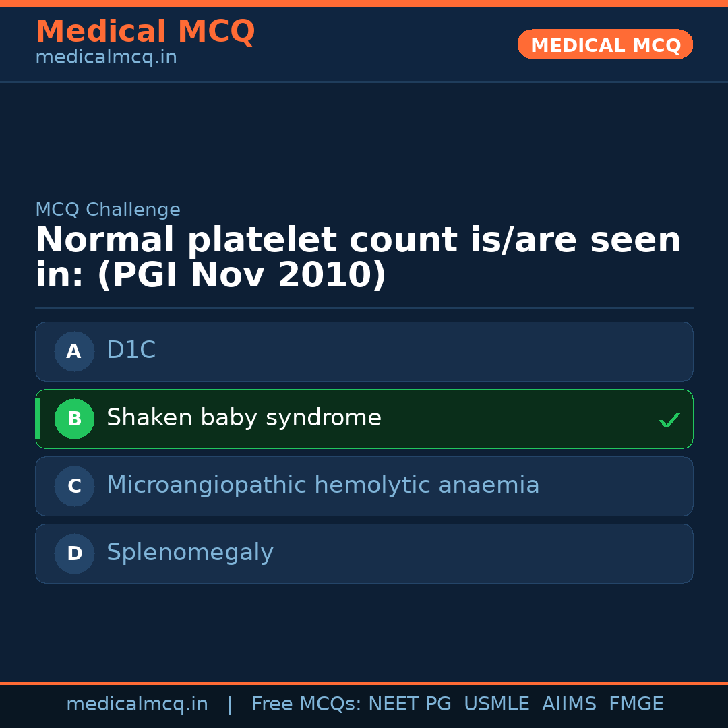
Task: Pick the Splenomegaly answer
Action: [190, 553]
